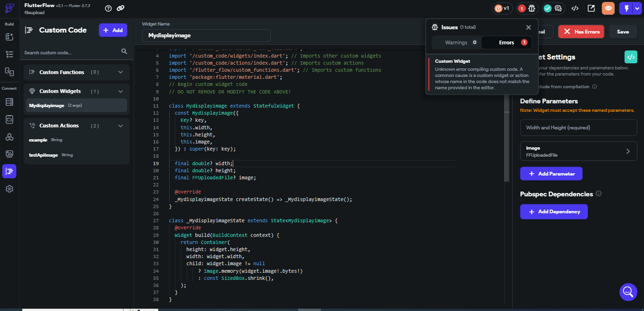Viewport: 644px width, 311px height.
Task: Click line 24 createState code
Action: click(263, 199)
